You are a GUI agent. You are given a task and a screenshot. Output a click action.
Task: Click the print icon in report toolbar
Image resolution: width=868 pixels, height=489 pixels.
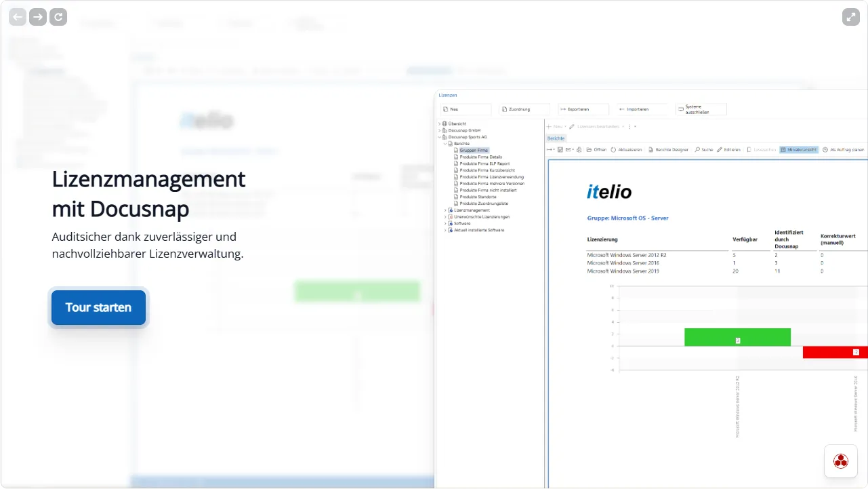[x=579, y=150]
